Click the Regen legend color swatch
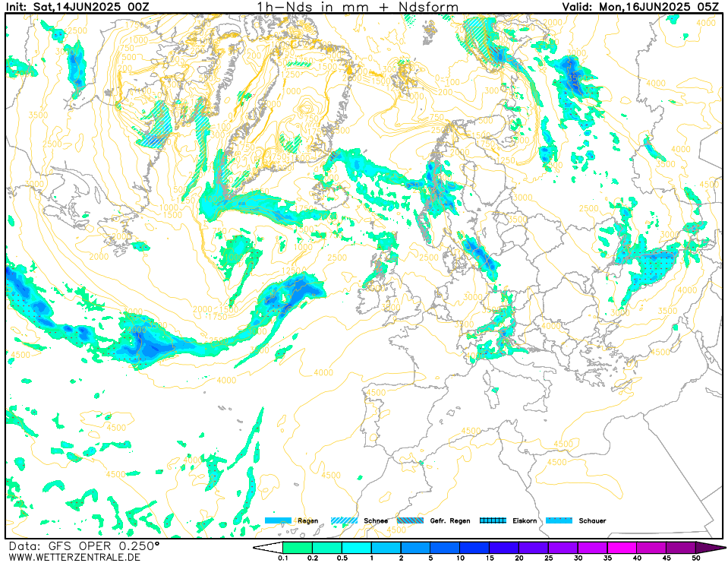728x563 pixels. tap(278, 520)
